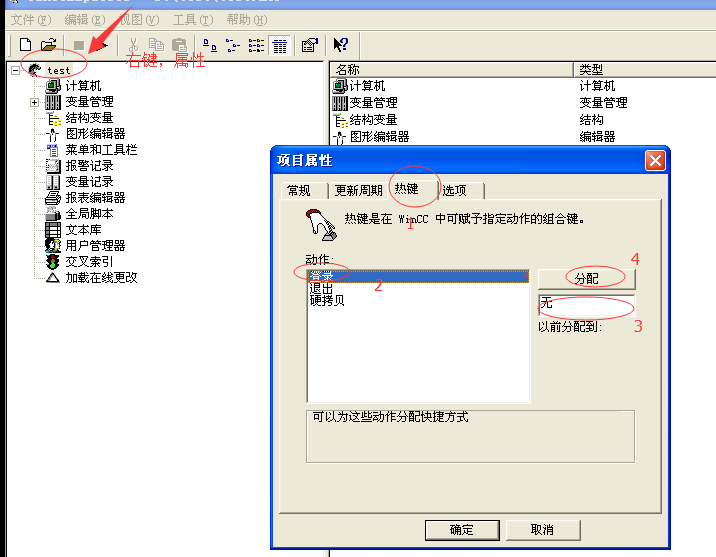The height and width of the screenshot is (557, 716).
Task: Click the 计算机 icon in tree
Action: point(53,86)
